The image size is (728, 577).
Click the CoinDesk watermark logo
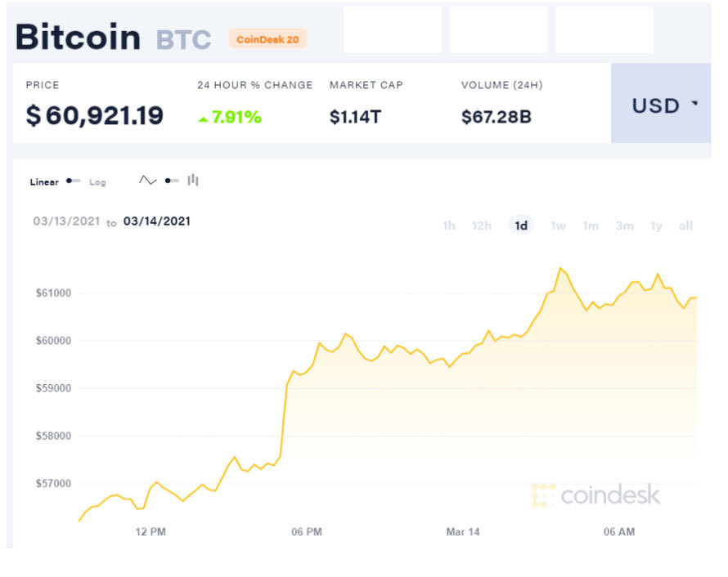(595, 494)
